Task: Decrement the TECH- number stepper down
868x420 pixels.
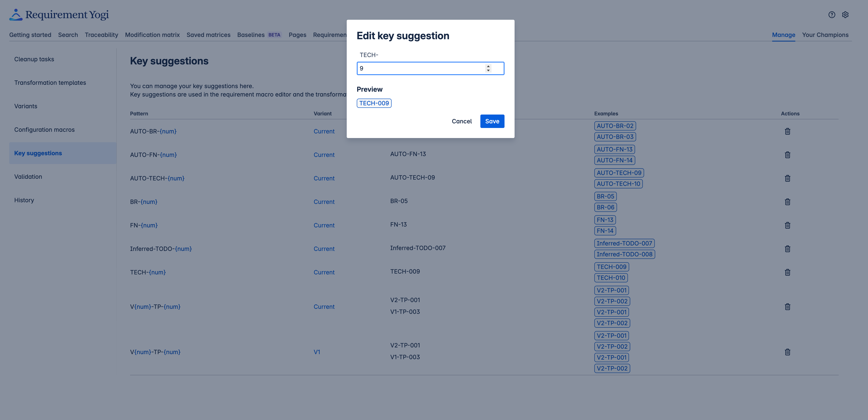Action: click(488, 70)
